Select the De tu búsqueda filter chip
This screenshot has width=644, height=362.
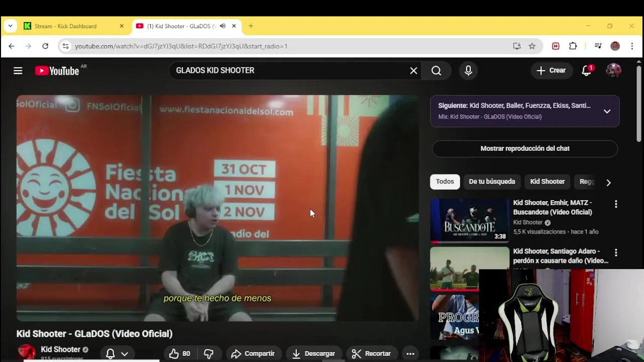pyautogui.click(x=492, y=182)
